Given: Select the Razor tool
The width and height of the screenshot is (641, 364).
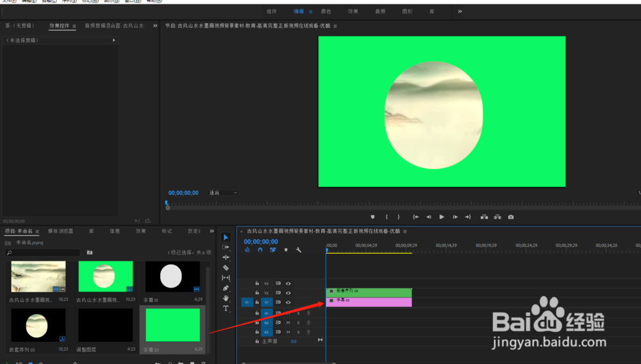Looking at the screenshot, I should (x=226, y=268).
